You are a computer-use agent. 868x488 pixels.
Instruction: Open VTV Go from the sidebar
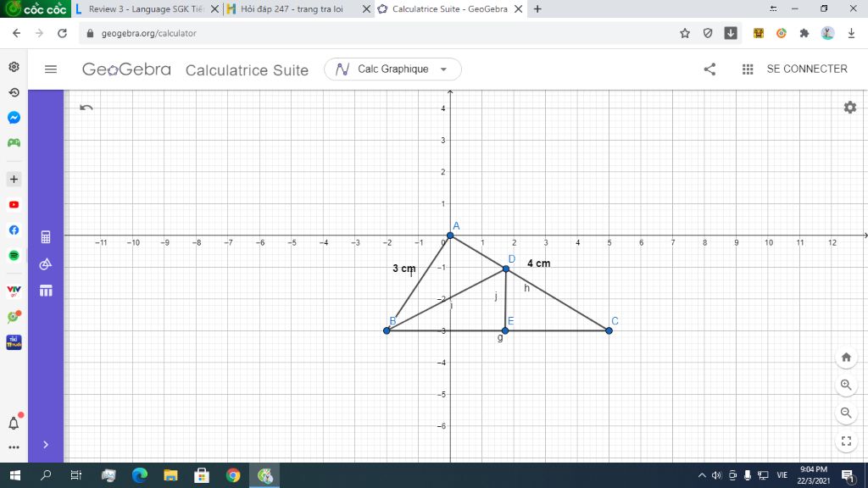[x=14, y=291]
